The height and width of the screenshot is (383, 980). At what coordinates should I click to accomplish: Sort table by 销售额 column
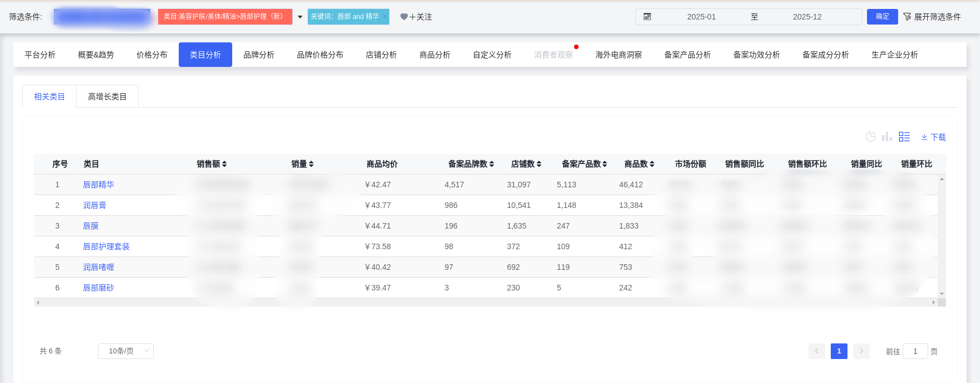[x=212, y=164]
